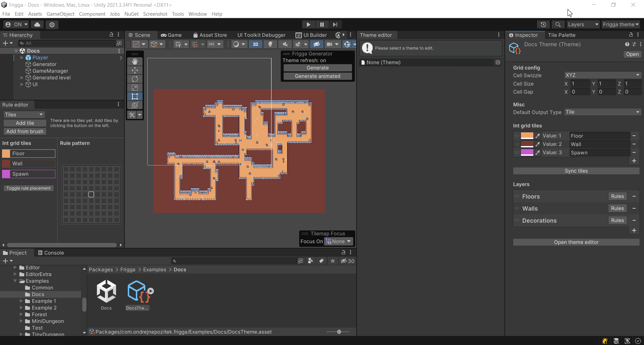Remove the Decorations layer
This screenshot has width=644, height=345.
[x=634, y=220]
